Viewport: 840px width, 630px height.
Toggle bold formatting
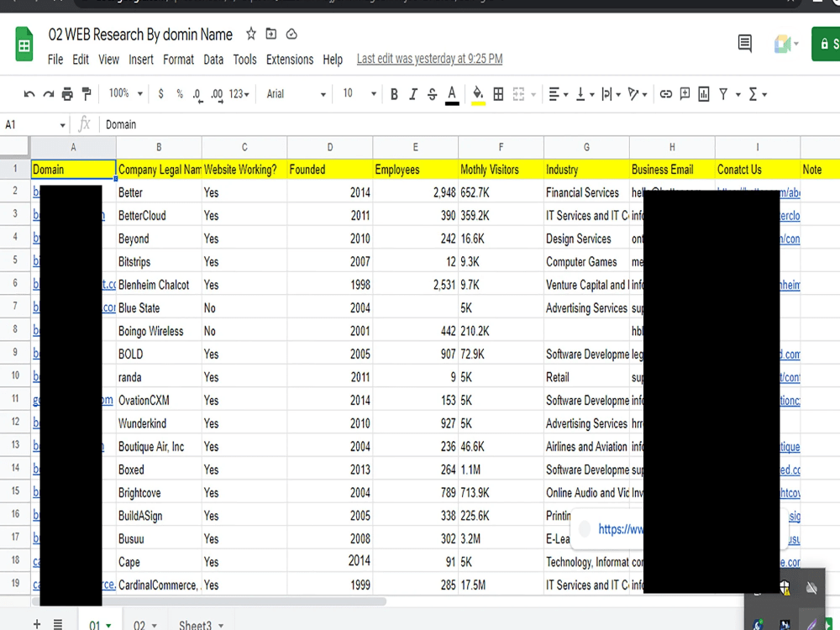pyautogui.click(x=394, y=94)
